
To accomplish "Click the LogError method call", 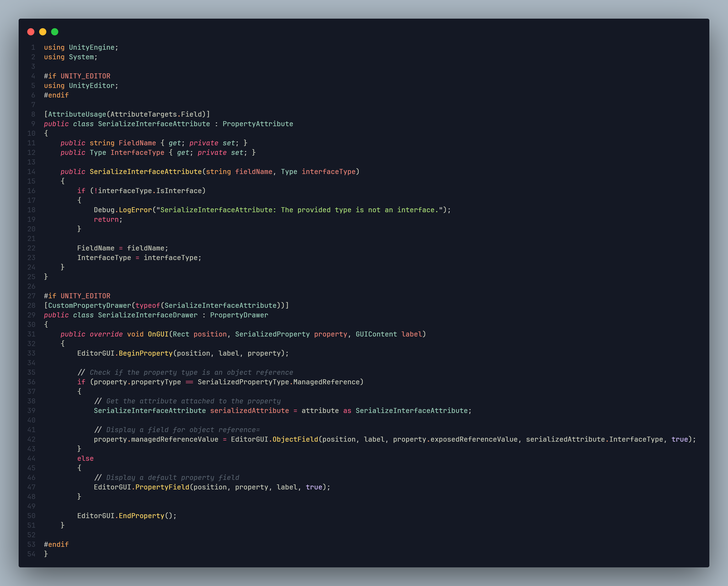I will [x=135, y=210].
